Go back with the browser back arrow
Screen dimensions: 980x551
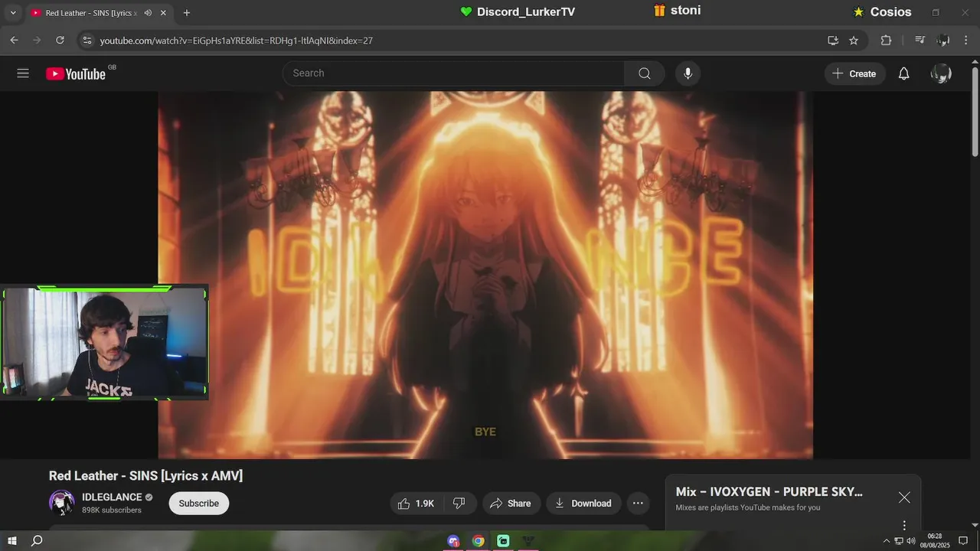14,40
